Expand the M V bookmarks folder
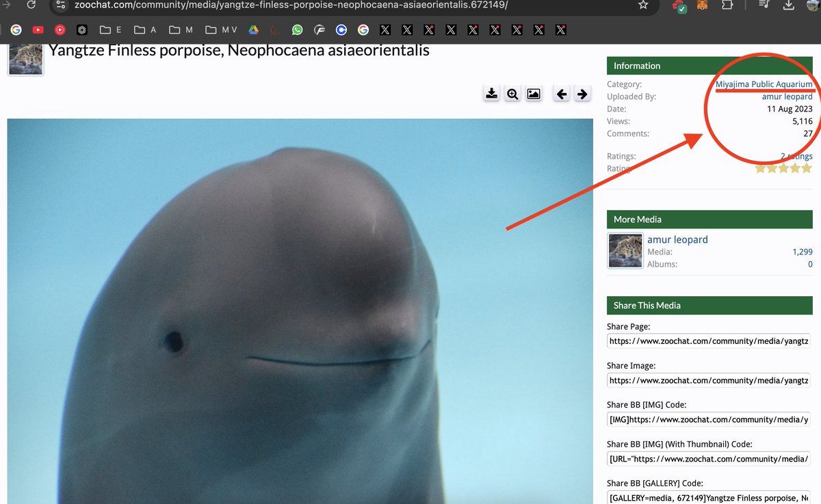 [221, 30]
